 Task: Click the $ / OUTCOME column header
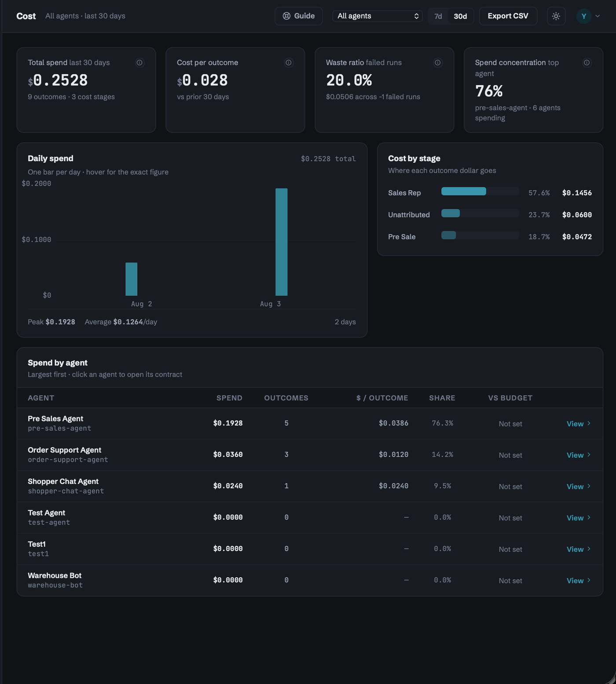pyautogui.click(x=382, y=398)
